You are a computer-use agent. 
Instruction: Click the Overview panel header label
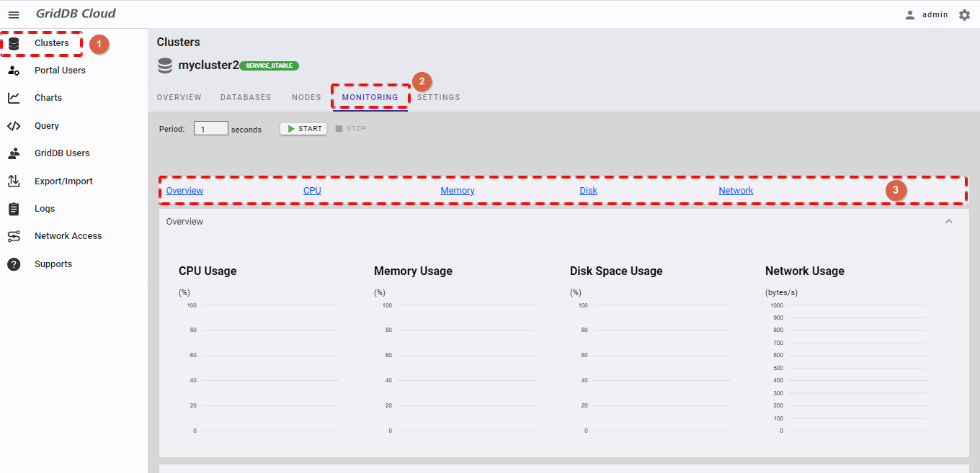(x=184, y=222)
